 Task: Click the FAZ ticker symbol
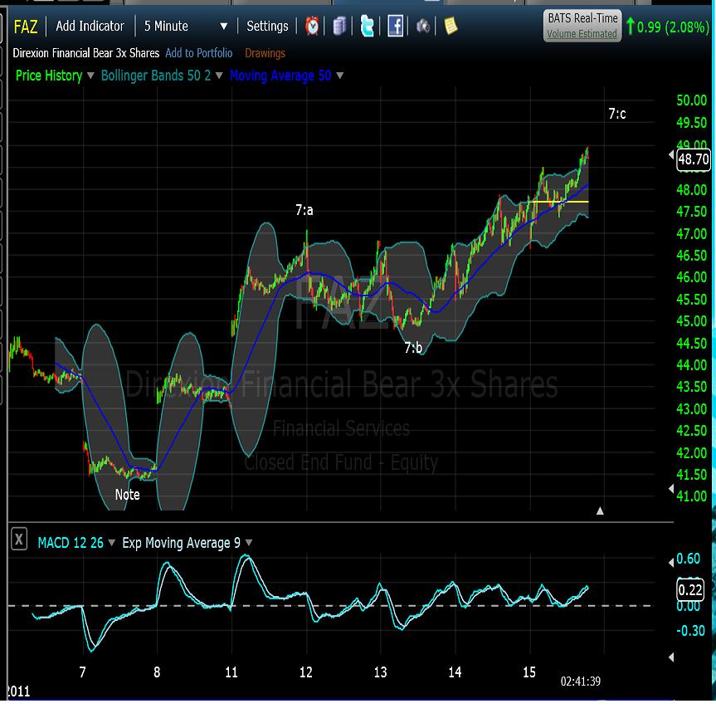coord(26,27)
